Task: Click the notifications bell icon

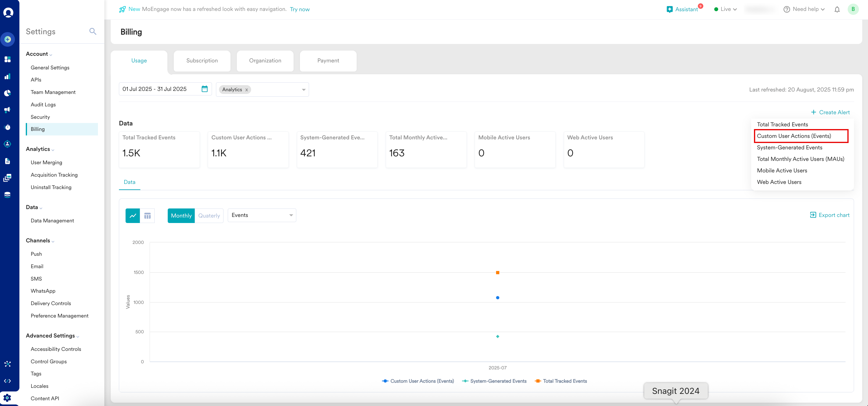Action: 837,9
